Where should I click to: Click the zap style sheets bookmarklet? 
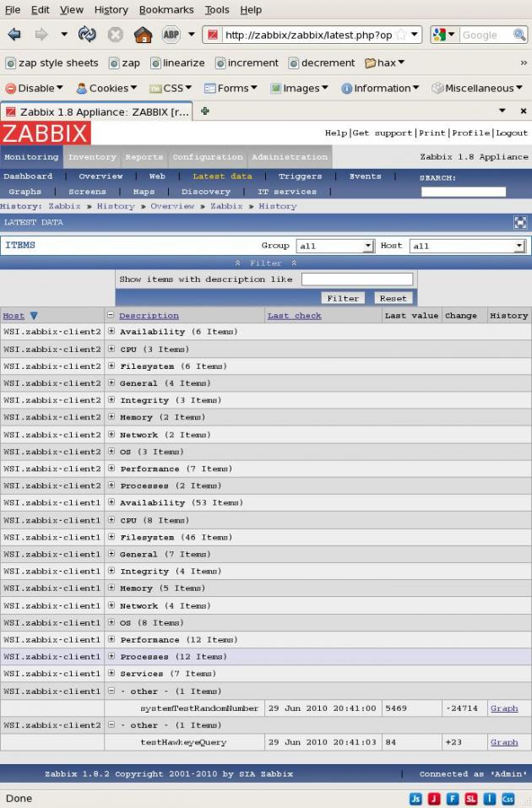coord(52,62)
